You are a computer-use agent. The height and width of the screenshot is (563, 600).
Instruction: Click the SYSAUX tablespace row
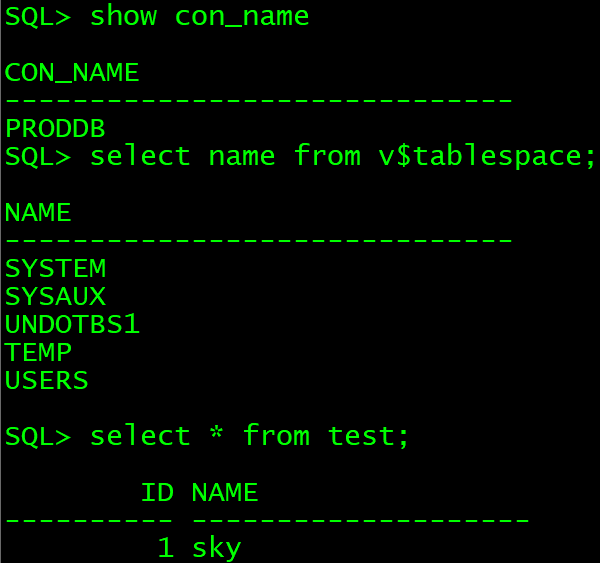[55, 297]
